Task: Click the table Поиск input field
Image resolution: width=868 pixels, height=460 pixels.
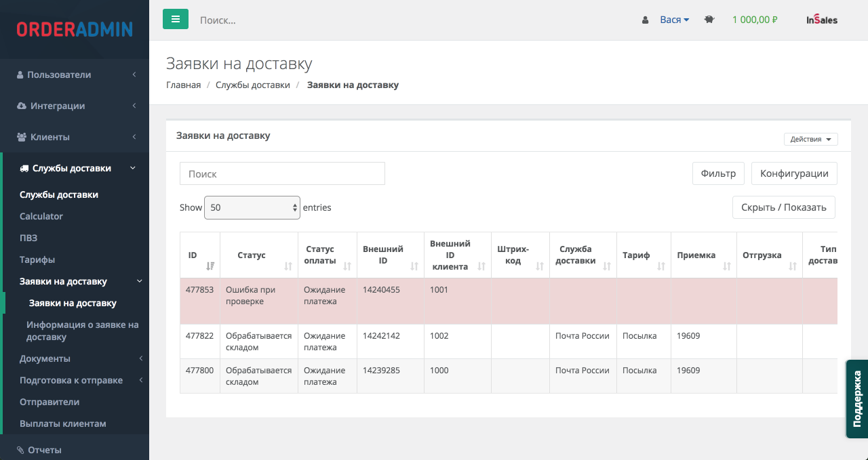Action: (x=282, y=173)
